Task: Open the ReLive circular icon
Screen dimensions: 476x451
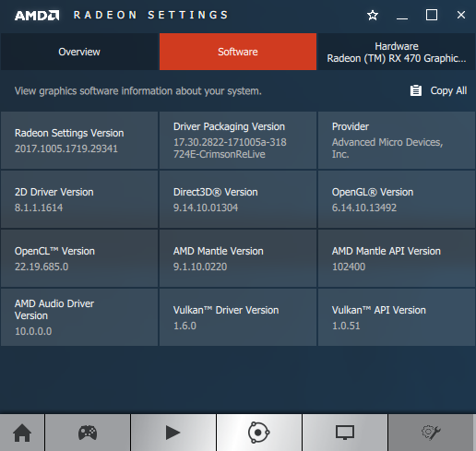Action: pos(259,433)
